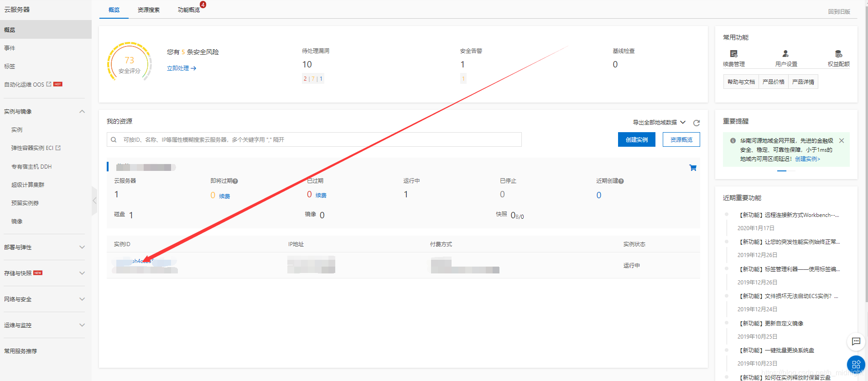
Task: Open news 远程连接新方式Workbench
Action: [789, 215]
